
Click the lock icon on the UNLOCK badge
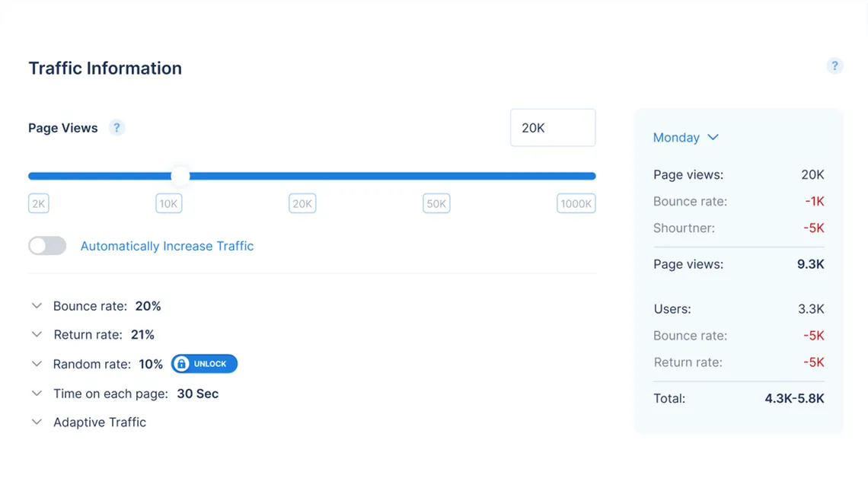click(180, 363)
